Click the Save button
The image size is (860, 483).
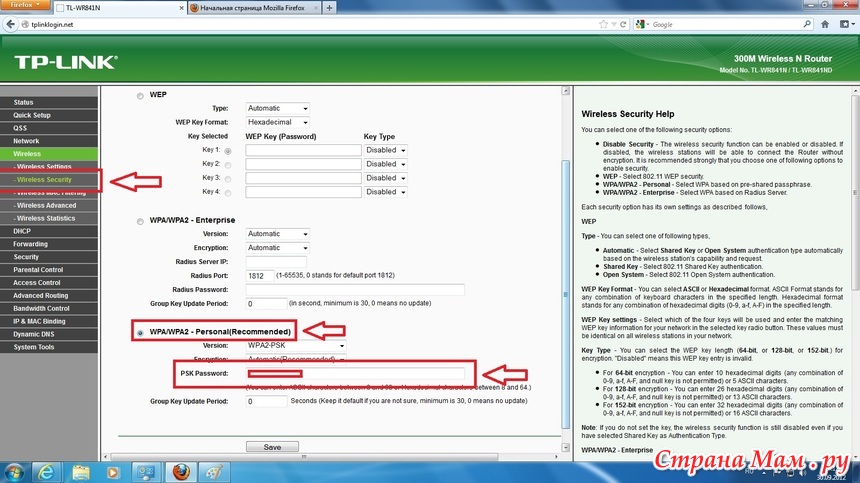tap(272, 447)
